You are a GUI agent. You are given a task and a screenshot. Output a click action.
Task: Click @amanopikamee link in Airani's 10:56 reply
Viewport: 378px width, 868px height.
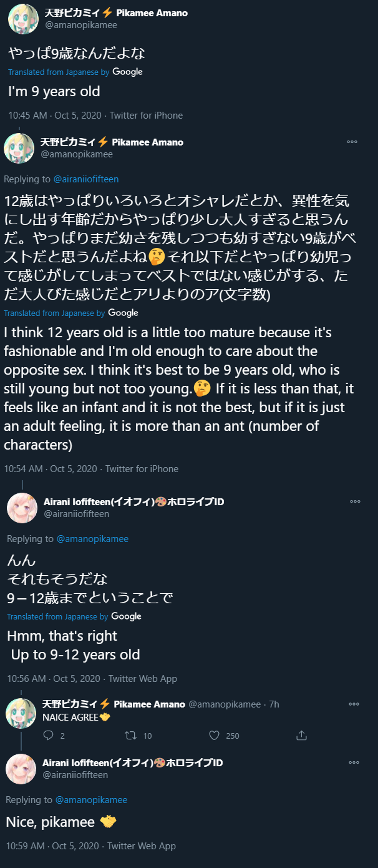point(92,539)
